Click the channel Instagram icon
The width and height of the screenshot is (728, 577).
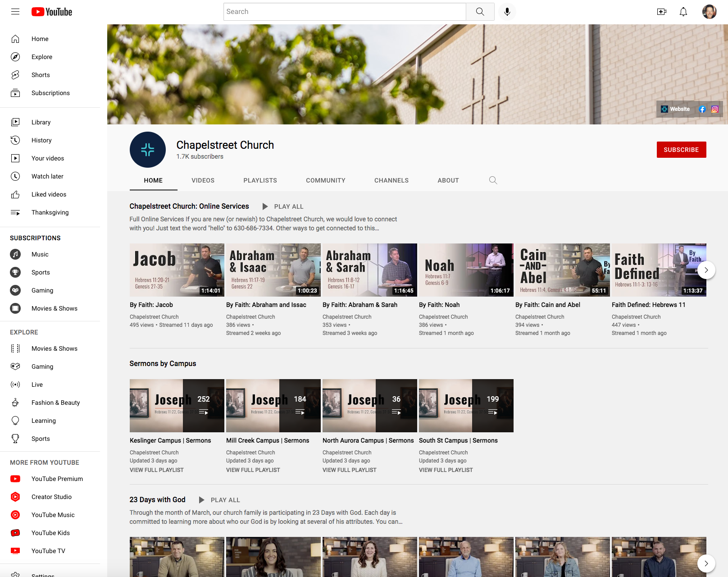pos(715,109)
